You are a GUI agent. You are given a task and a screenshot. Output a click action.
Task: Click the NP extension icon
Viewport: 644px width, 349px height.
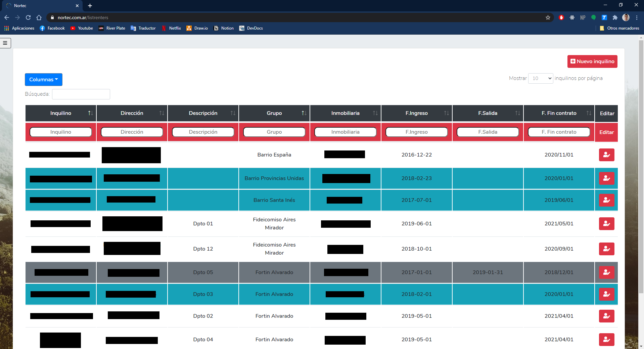click(x=583, y=17)
